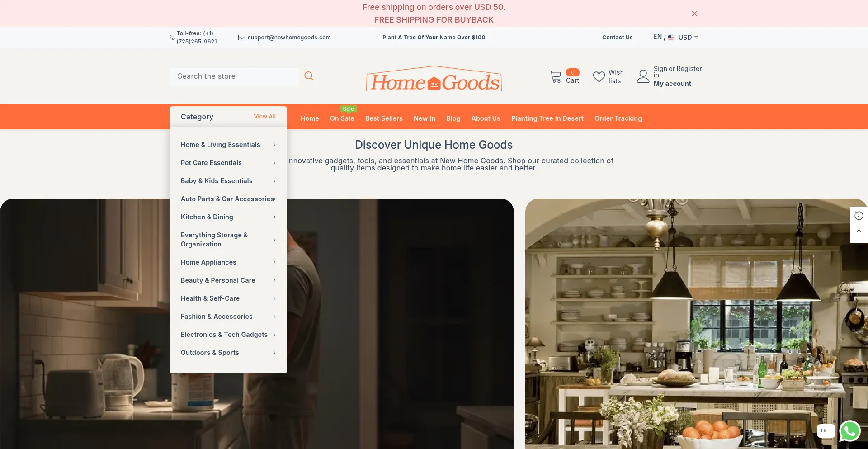
Task: Open the Order Tracking page
Action: pos(618,118)
